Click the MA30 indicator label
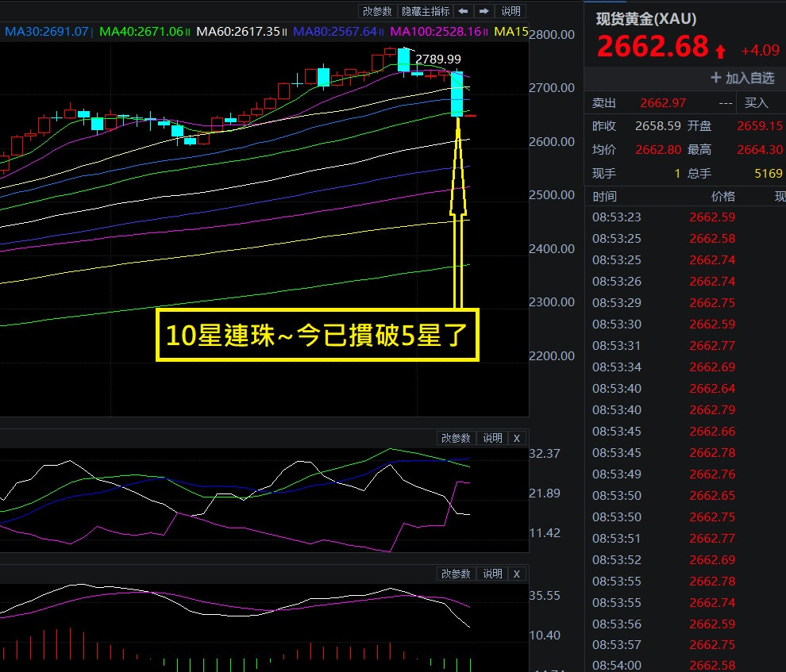The height and width of the screenshot is (672, 786). click(x=48, y=32)
